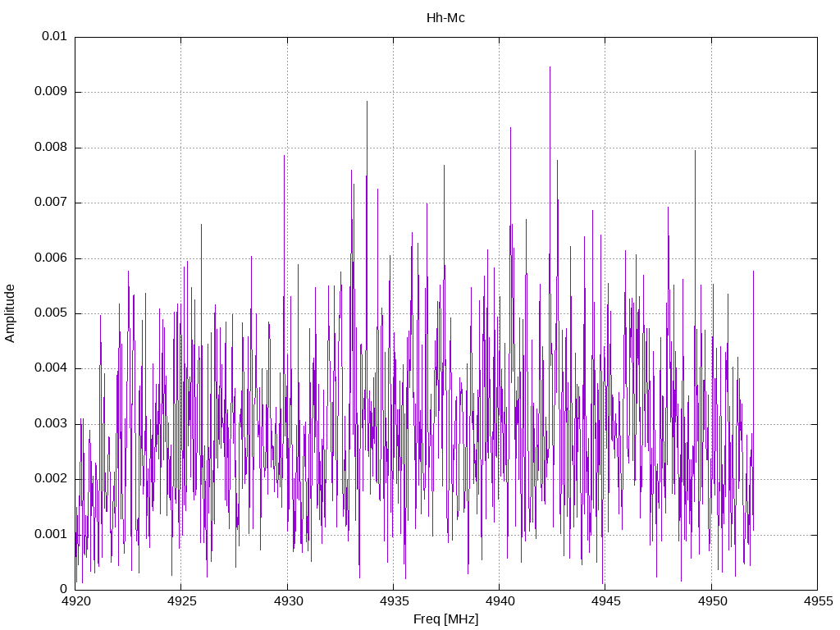
Task: Click the 0.008 y-axis tick label
Action: tap(50, 147)
